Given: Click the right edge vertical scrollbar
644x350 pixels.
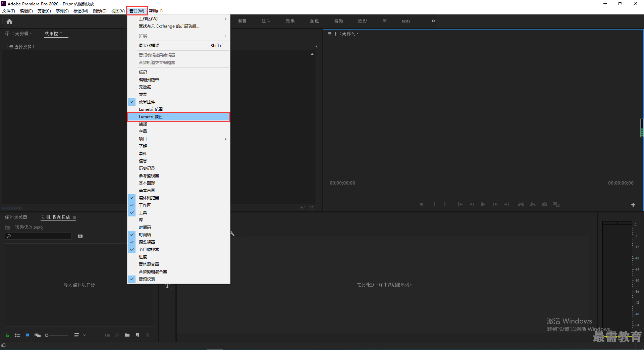Looking at the screenshot, I should click(642, 128).
